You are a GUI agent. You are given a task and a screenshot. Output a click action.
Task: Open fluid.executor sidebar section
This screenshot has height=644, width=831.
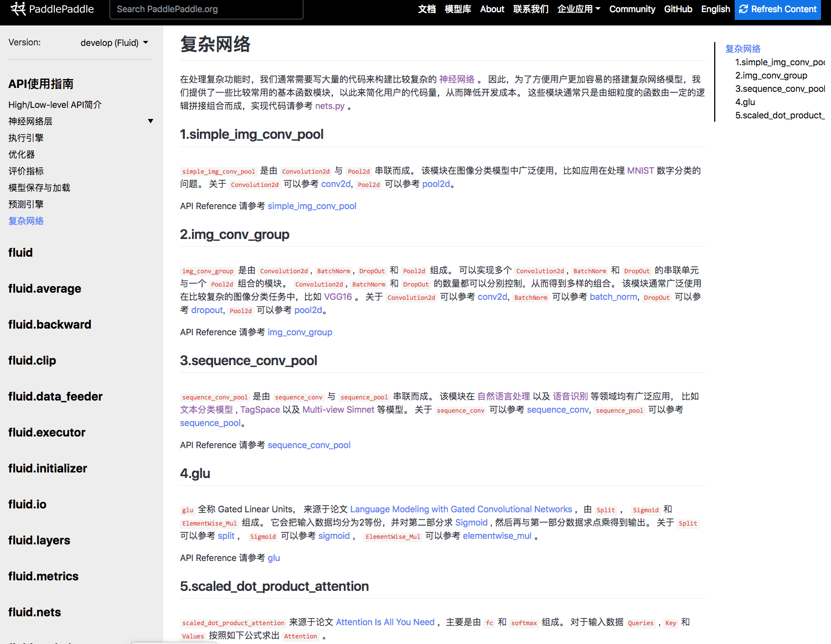click(x=47, y=433)
